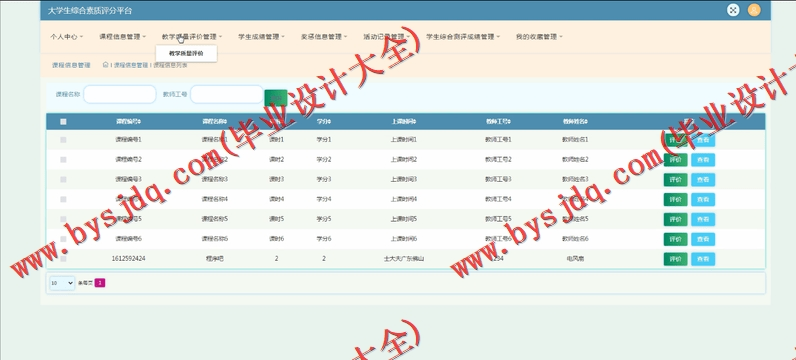Click 查看 button for 课程名称4 row
Image resolution: width=796 pixels, height=360 pixels.
tap(703, 200)
